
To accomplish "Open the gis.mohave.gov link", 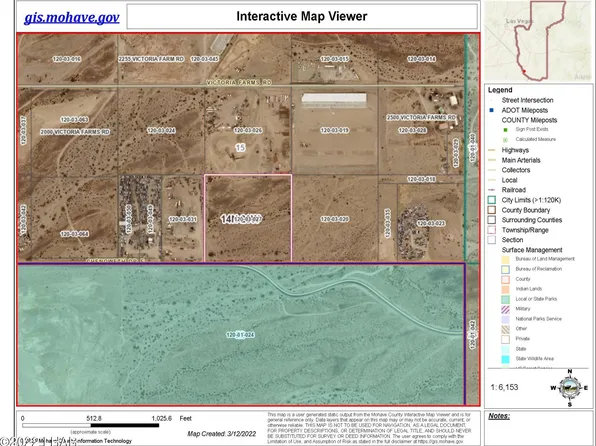I will (x=71, y=17).
